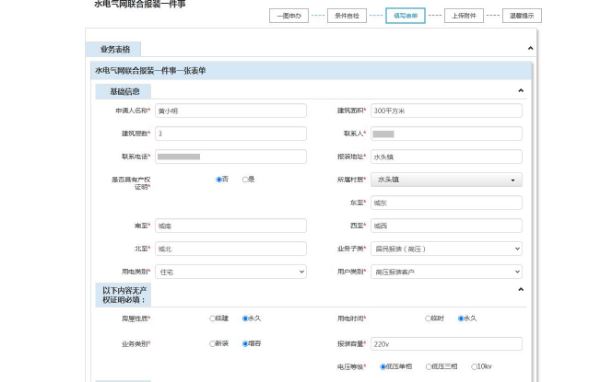Go to the highlighted 填写表单 step

point(405,16)
